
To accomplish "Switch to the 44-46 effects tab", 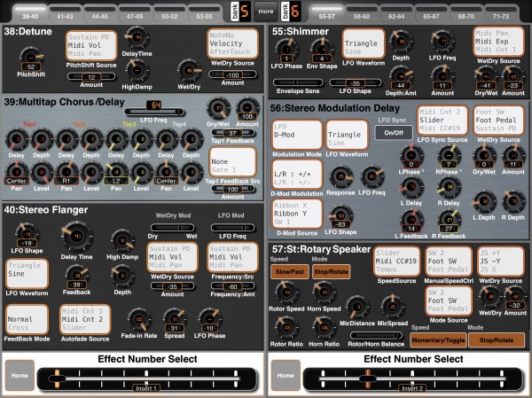I will point(99,13).
